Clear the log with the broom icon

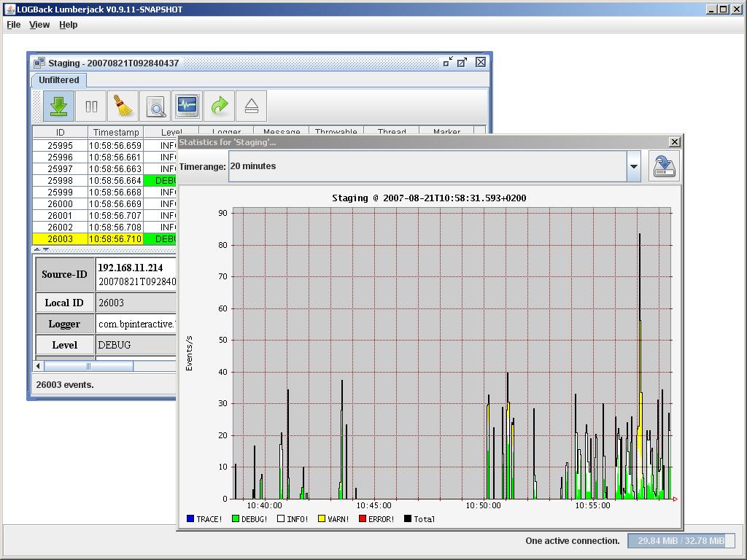click(x=122, y=106)
